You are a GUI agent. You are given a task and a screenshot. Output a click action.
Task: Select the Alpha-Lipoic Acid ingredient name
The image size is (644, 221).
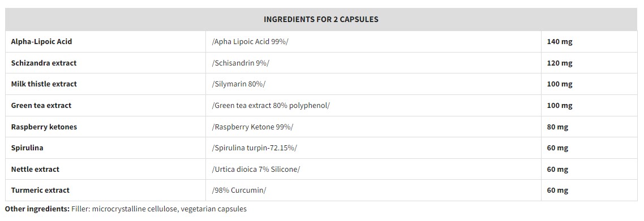(x=41, y=41)
